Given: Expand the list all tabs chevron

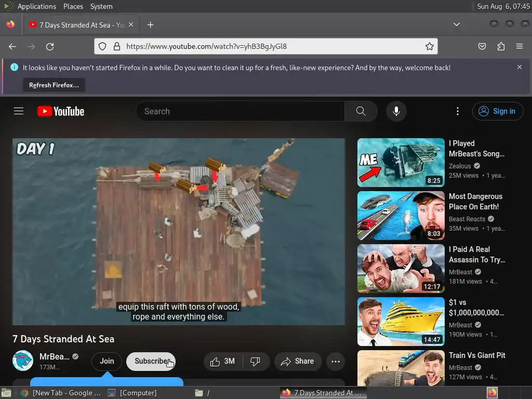Looking at the screenshot, I should click(x=457, y=24).
